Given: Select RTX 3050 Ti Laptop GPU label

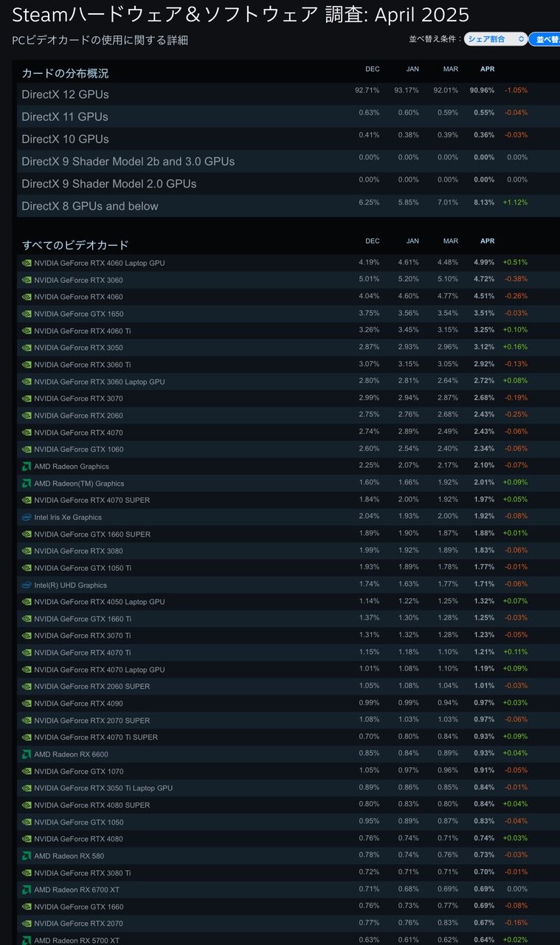Looking at the screenshot, I should [103, 788].
